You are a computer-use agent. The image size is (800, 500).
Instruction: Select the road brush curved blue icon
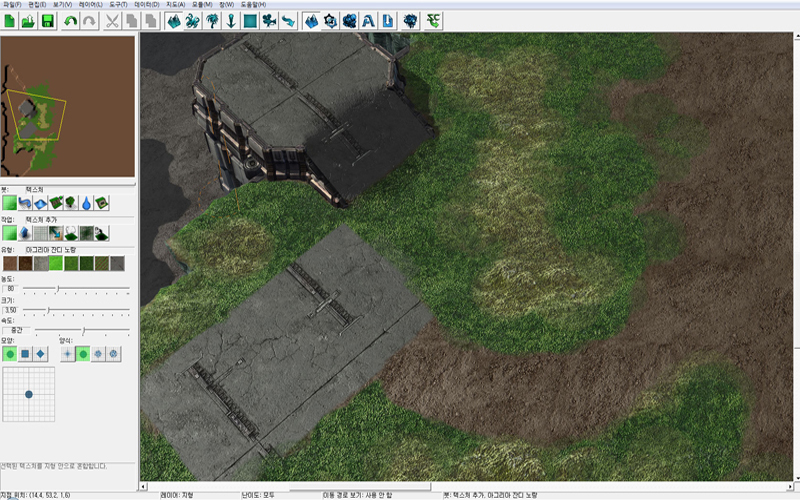point(25,203)
